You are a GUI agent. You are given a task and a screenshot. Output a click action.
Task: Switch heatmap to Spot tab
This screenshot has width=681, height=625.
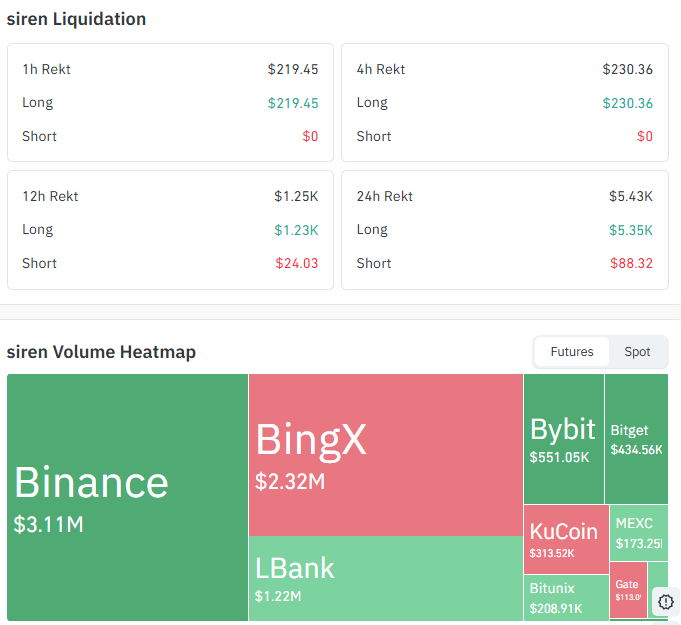point(637,352)
